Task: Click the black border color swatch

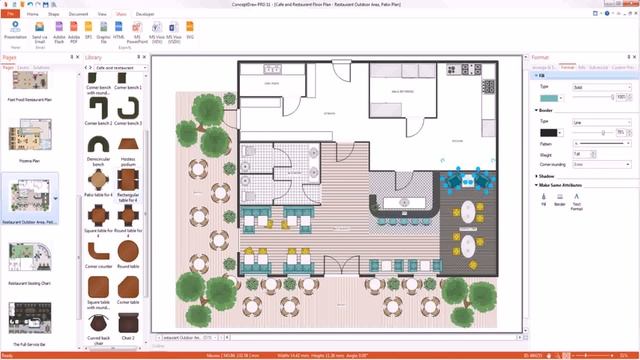Action: pos(549,133)
